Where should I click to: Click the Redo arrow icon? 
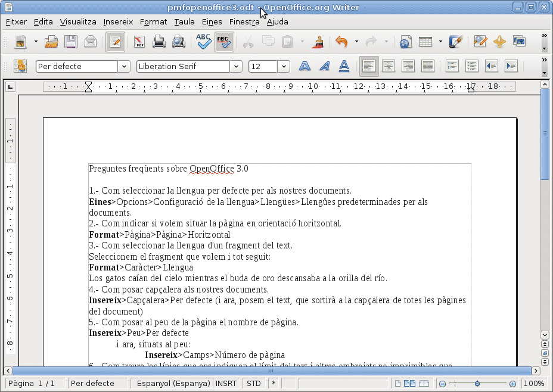(x=371, y=42)
